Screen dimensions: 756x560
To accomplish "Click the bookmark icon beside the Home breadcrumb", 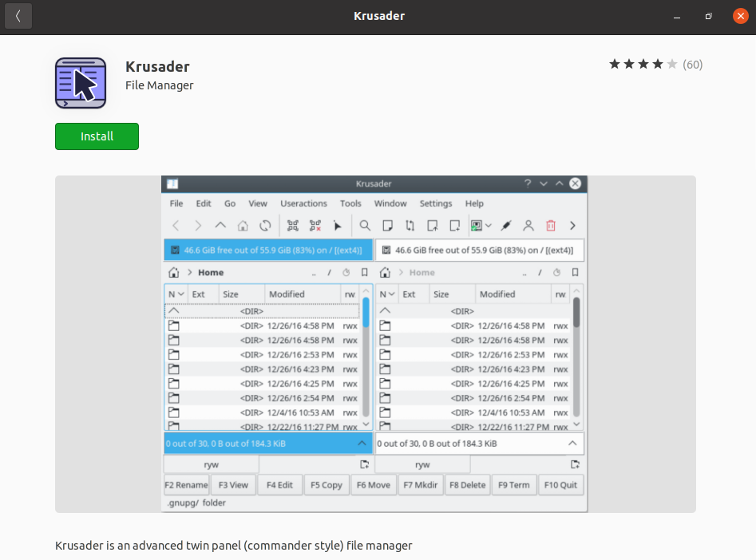I will point(363,272).
